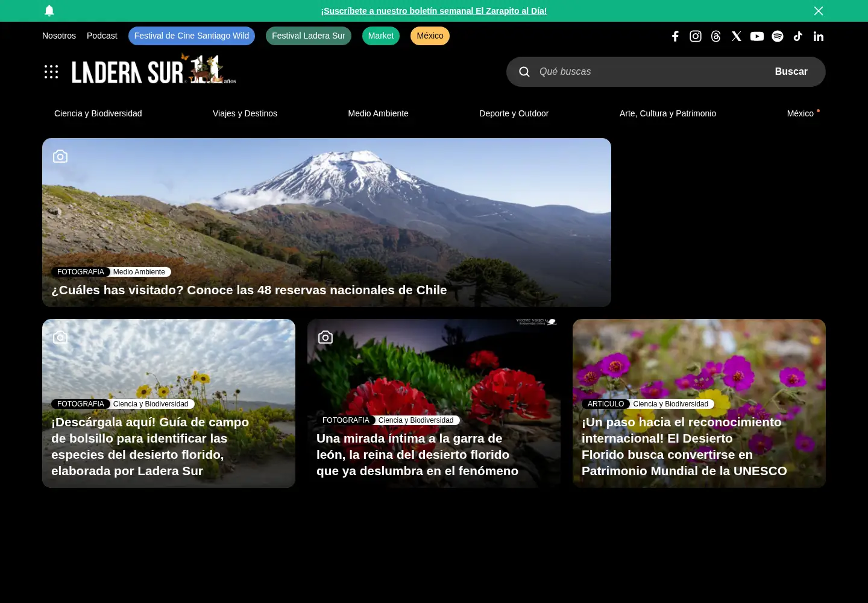This screenshot has width=868, height=603.
Task: Open the Instagram social icon
Action: [696, 36]
